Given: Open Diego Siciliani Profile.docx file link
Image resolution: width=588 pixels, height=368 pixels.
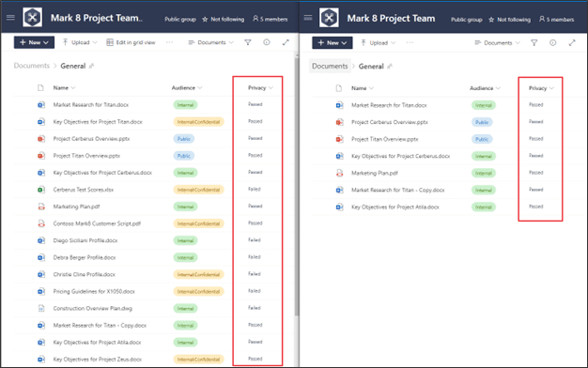Looking at the screenshot, I should [85, 240].
